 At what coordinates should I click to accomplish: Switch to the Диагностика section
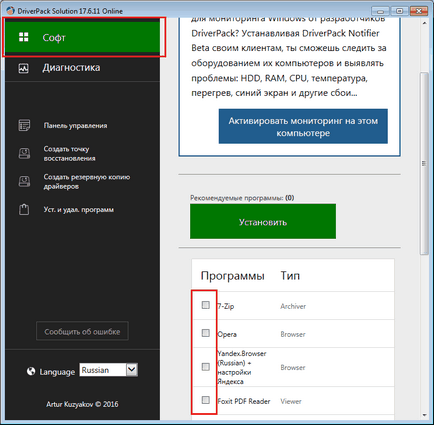pos(83,68)
